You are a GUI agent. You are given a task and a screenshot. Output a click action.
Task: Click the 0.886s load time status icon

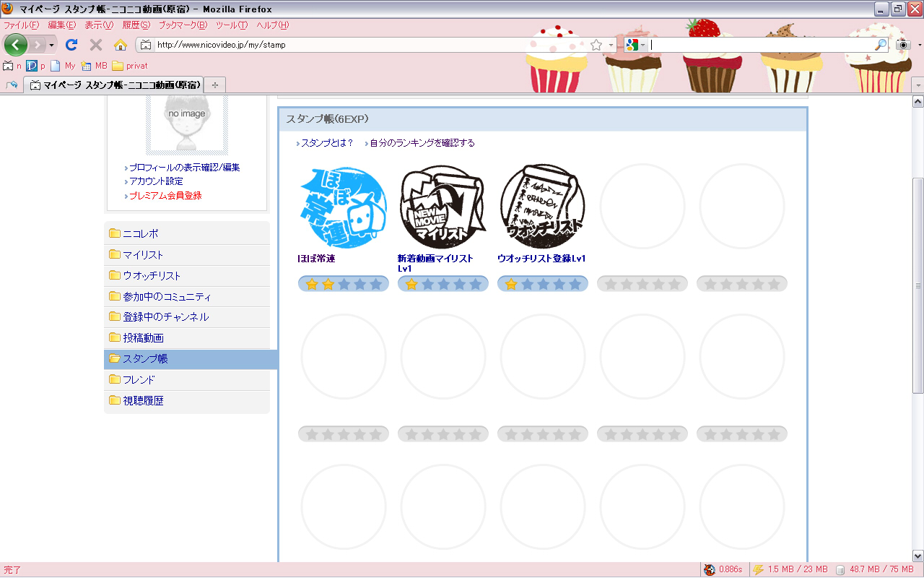(x=724, y=570)
